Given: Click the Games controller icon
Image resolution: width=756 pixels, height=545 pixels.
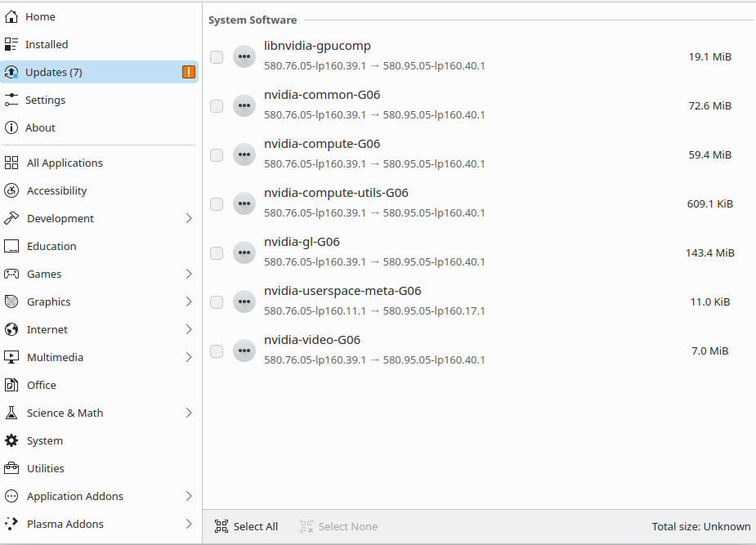Looking at the screenshot, I should (11, 274).
